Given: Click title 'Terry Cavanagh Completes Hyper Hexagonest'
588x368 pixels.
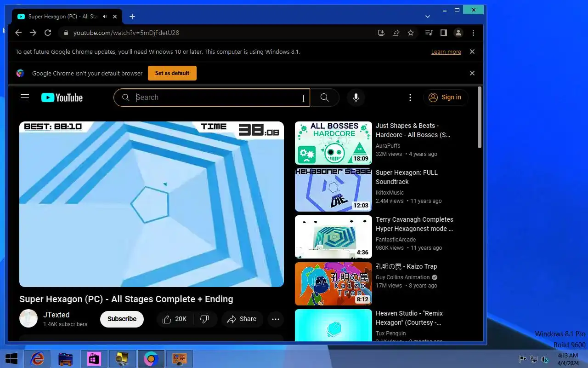Looking at the screenshot, I should click(x=414, y=224).
